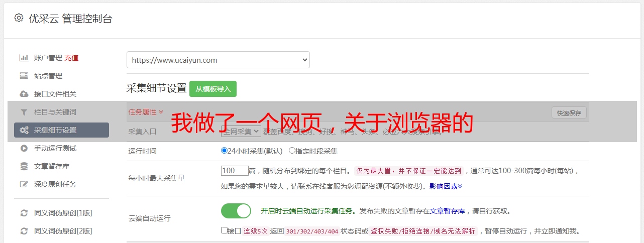Open the 全网采集 dropdown for 采集入口
The image size is (644, 243).
coord(241,131)
